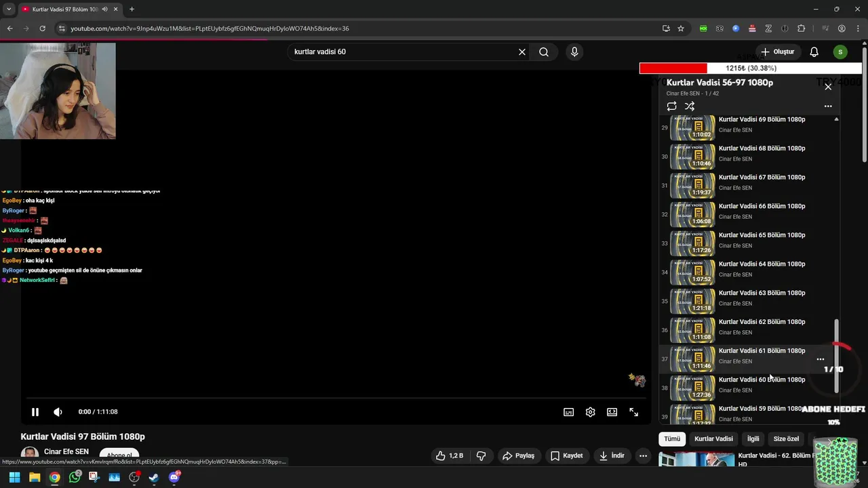Play Kurtlar Vadisi 68 Bölüm 1080p
Viewport: 868px width, 488px height.
coord(762,148)
